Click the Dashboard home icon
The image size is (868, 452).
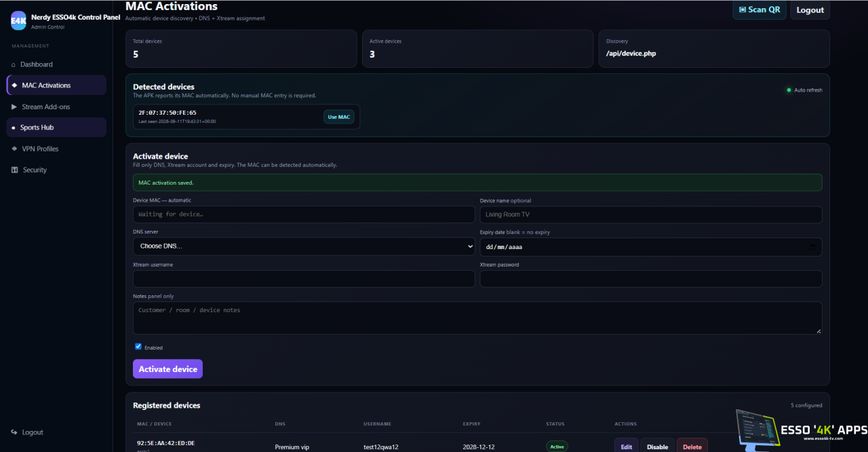point(14,64)
